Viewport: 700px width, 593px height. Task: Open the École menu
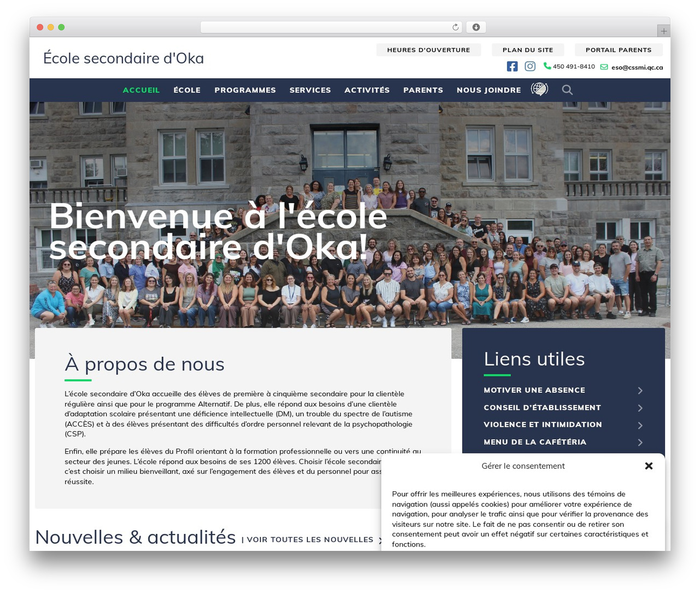[x=187, y=90]
